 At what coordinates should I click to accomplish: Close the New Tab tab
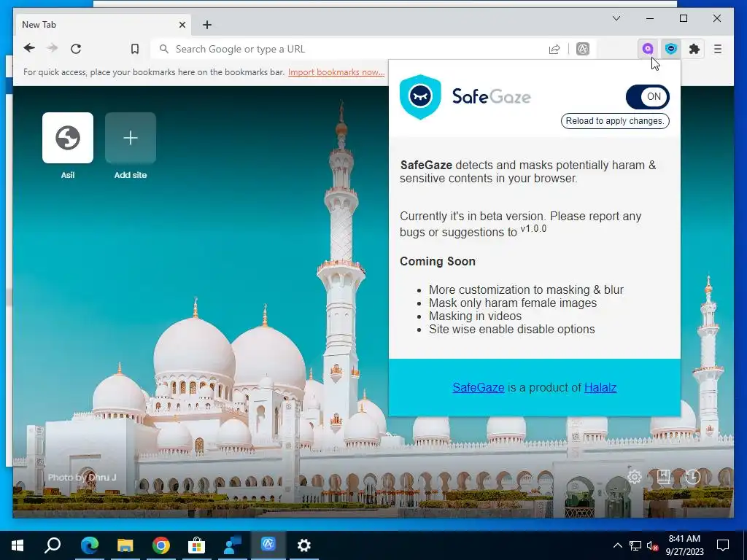pos(182,25)
